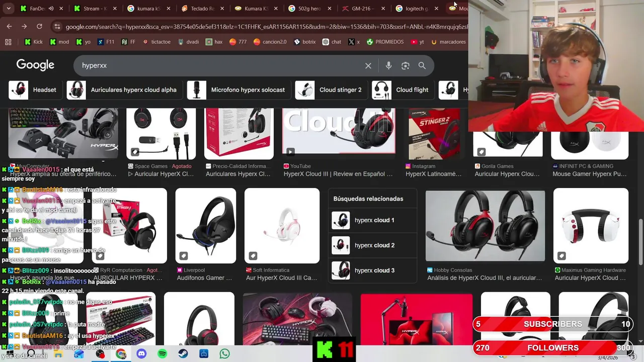The height and width of the screenshot is (362, 644).
Task: Select related search hyperx cloud 1
Action: [x=372, y=220]
